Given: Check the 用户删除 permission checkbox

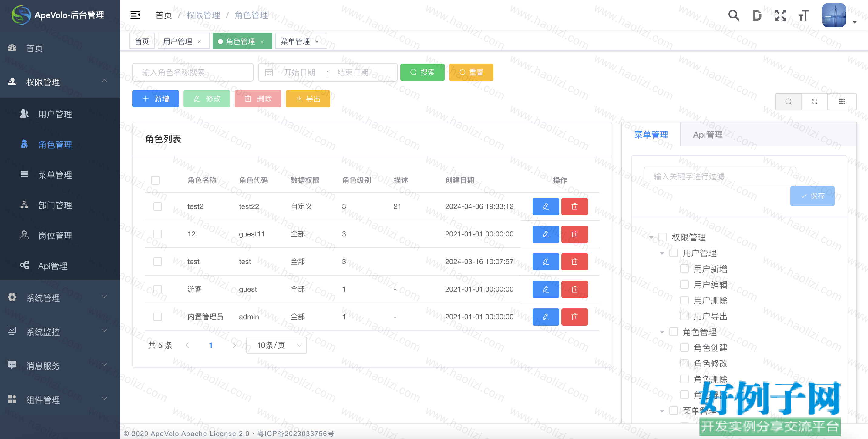Looking at the screenshot, I should pyautogui.click(x=684, y=300).
